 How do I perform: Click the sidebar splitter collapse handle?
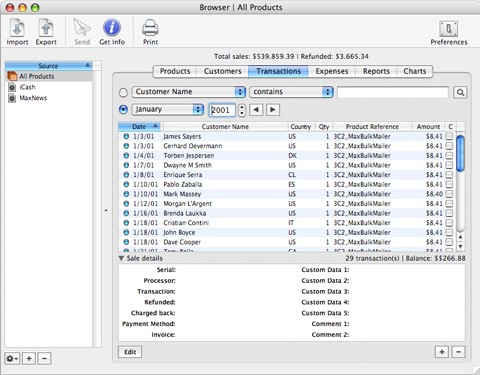106,210
